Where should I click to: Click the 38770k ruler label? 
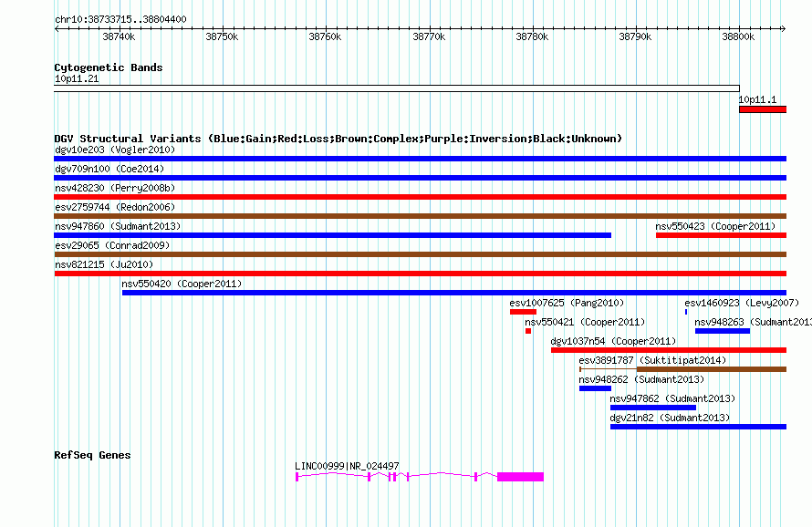coord(429,36)
